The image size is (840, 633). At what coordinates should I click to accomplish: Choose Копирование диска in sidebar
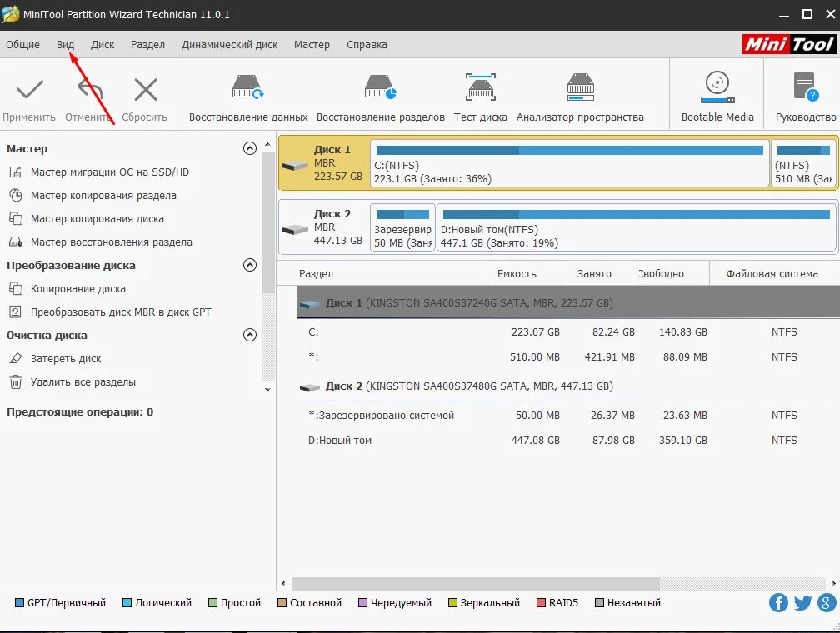click(77, 289)
